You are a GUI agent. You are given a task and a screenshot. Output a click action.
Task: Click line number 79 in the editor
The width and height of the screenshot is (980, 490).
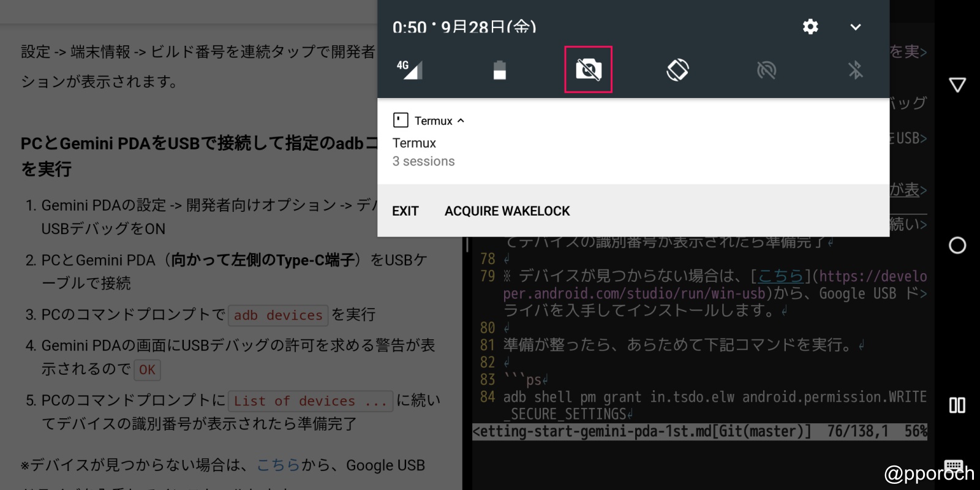(x=488, y=276)
